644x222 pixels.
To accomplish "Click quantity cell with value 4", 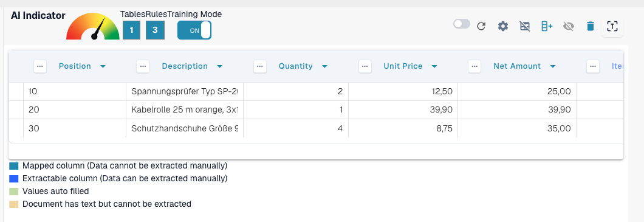I will [296, 128].
